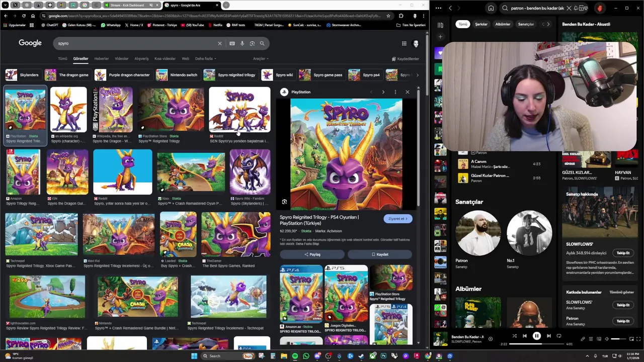Image resolution: width=644 pixels, height=362 pixels.
Task: Add current song to Liked Songs
Action: click(x=491, y=339)
